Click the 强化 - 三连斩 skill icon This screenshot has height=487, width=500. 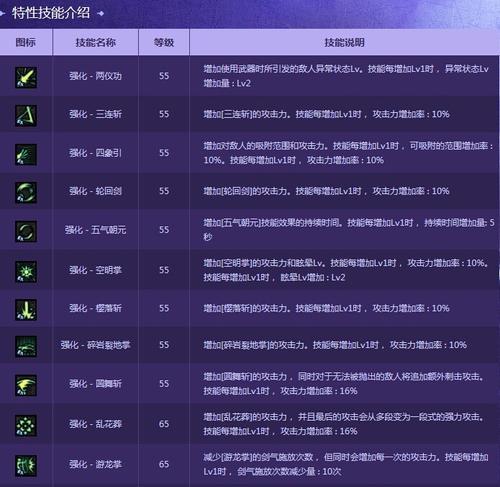click(x=26, y=115)
